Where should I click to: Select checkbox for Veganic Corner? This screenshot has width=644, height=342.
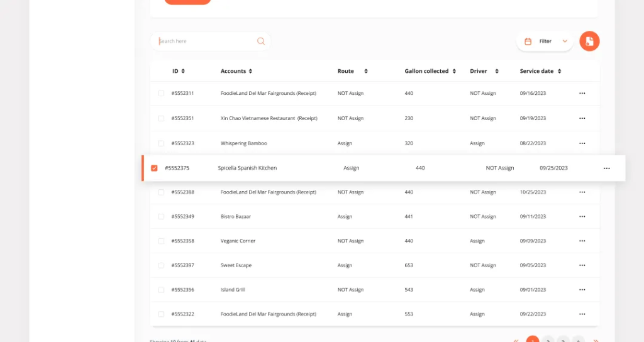point(161,241)
